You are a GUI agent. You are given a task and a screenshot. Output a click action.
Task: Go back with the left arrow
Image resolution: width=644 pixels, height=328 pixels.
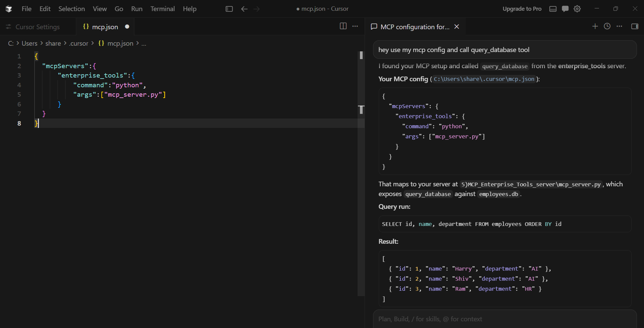244,9
